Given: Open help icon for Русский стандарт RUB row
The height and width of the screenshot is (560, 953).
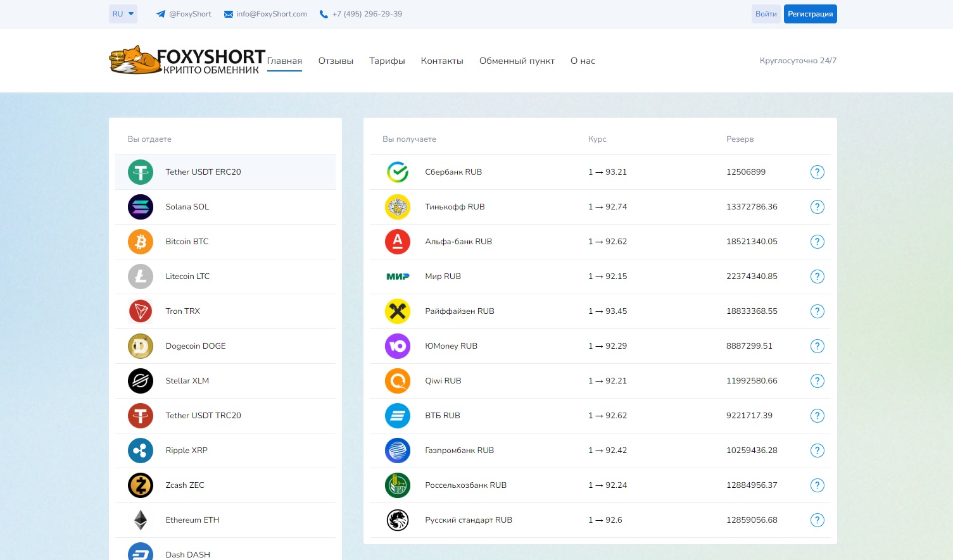Looking at the screenshot, I should point(817,520).
